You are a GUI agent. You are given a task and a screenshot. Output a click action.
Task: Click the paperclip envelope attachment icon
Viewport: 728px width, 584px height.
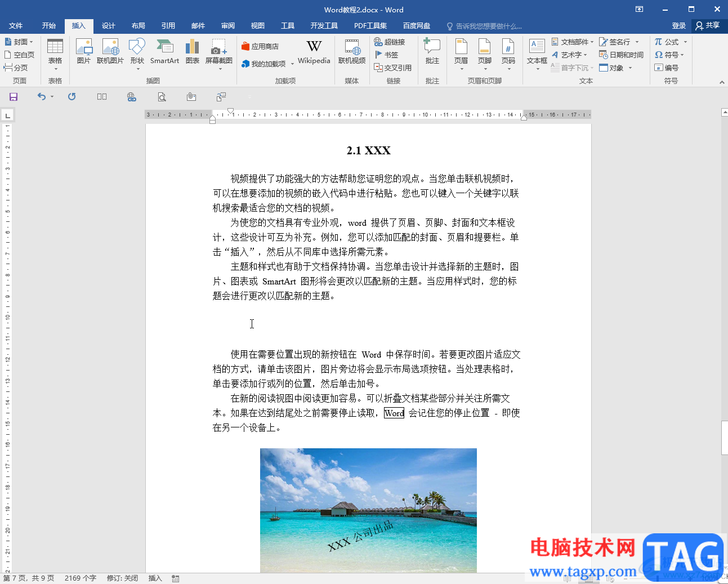click(x=191, y=97)
